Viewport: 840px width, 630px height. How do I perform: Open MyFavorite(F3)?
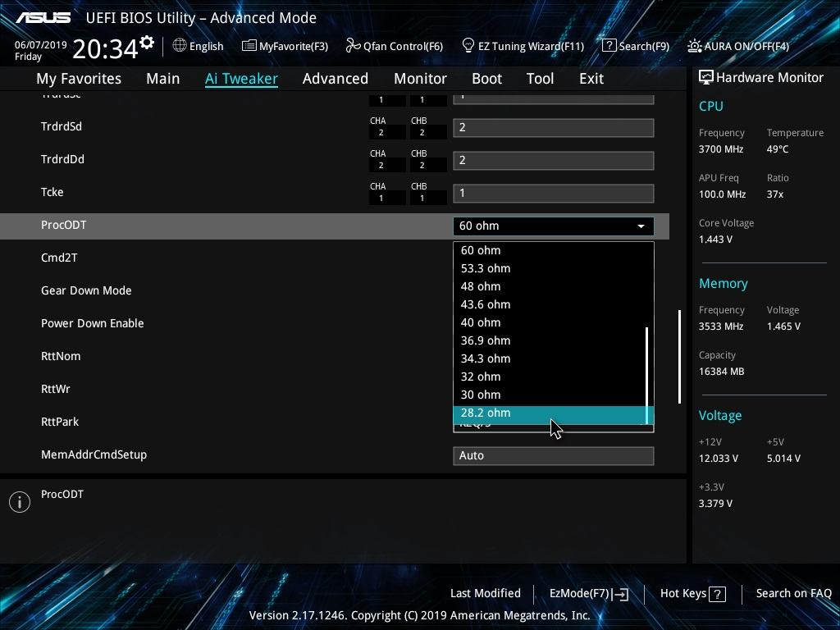tap(285, 46)
